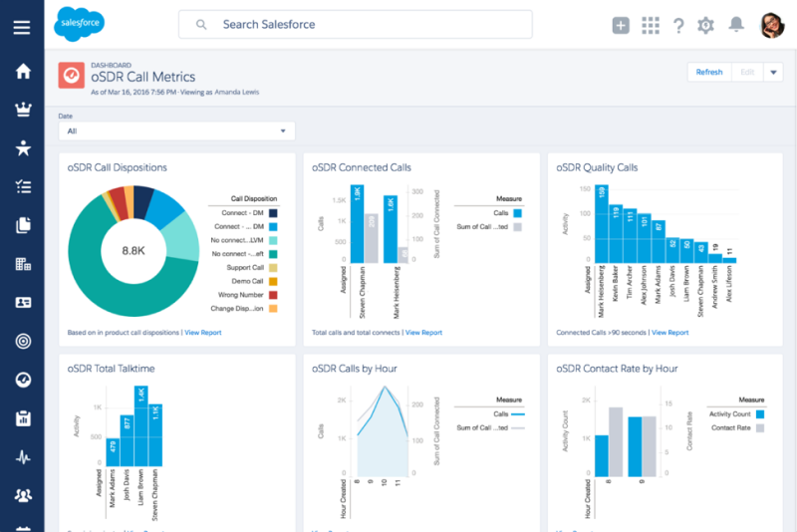Open View Report under oSDR Call Dispositions
Image resolution: width=797 pixels, height=532 pixels.
click(x=203, y=333)
